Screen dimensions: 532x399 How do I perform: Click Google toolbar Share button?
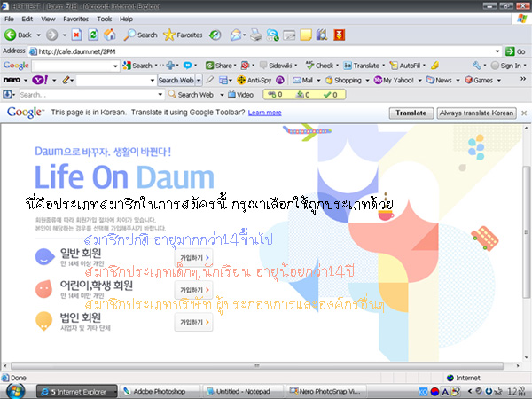coord(219,66)
